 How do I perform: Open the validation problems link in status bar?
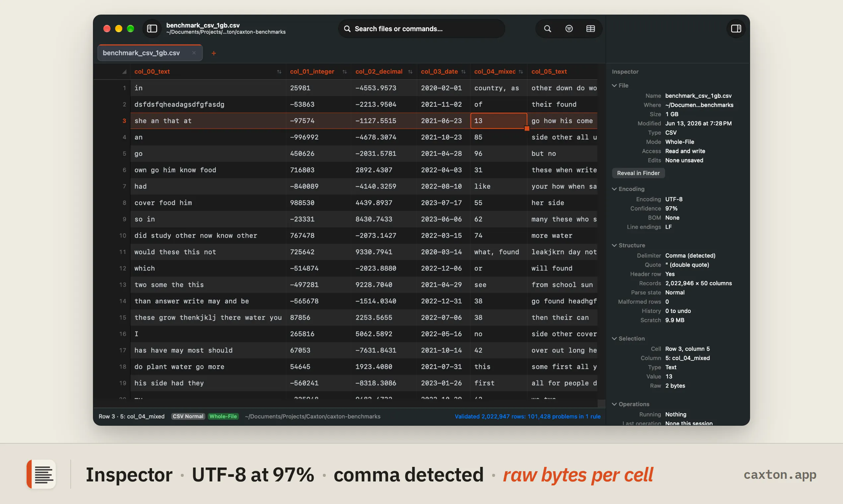click(527, 416)
